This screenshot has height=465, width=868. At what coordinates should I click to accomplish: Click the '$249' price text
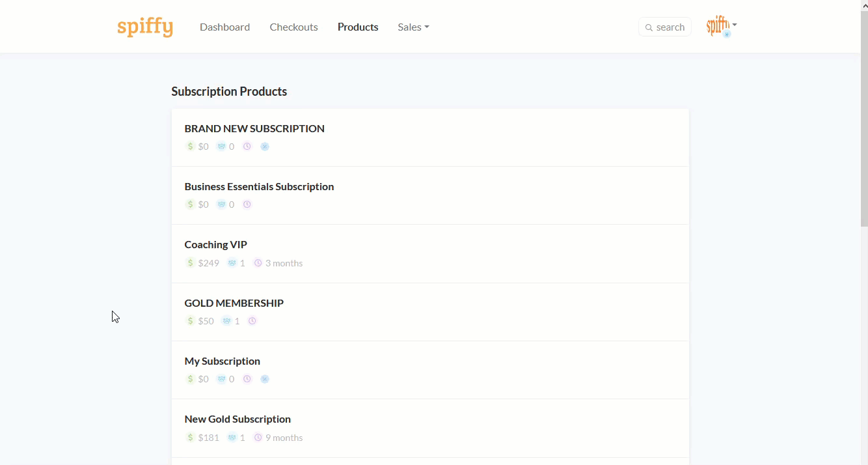[209, 263]
